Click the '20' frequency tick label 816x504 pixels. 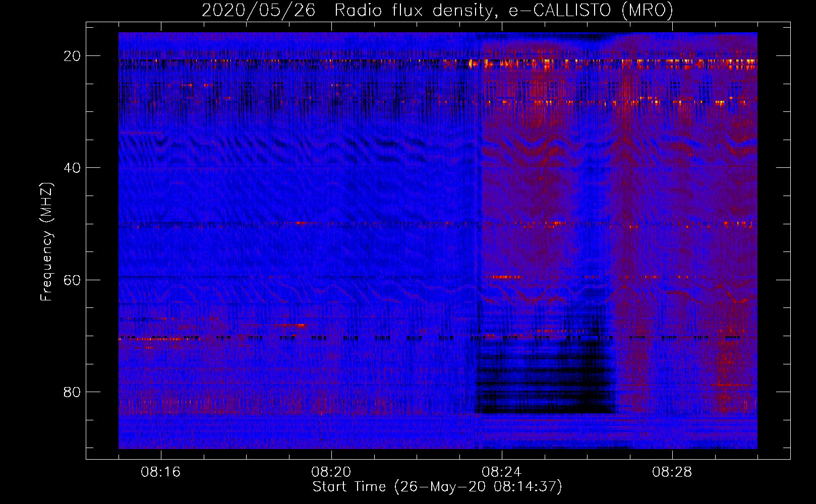(72, 56)
